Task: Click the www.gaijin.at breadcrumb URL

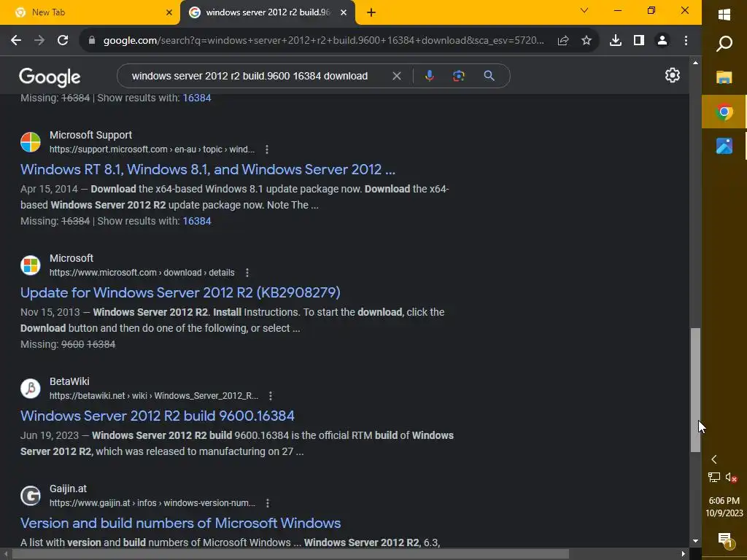Action: [x=152, y=503]
